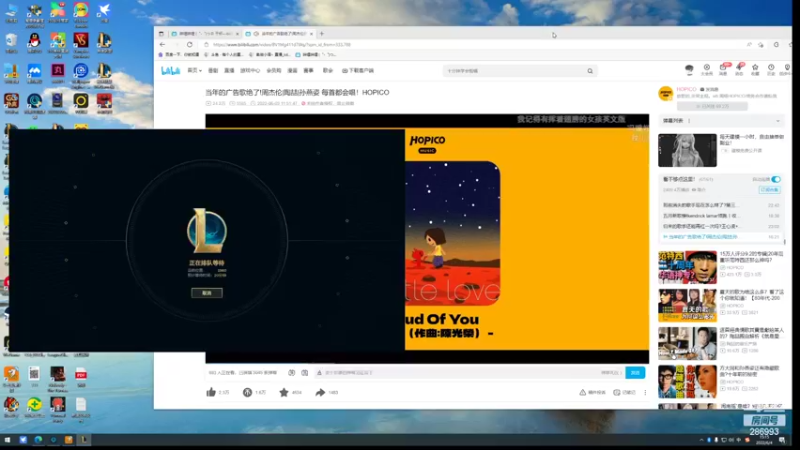Toggle danmaku display icon in player bar
This screenshot has width=800, height=450.
(x=291, y=373)
